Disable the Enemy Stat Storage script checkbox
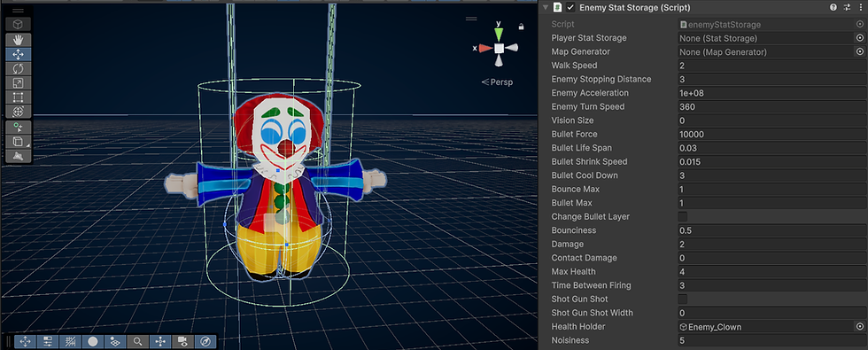Image resolution: width=868 pixels, height=350 pixels. [x=570, y=8]
